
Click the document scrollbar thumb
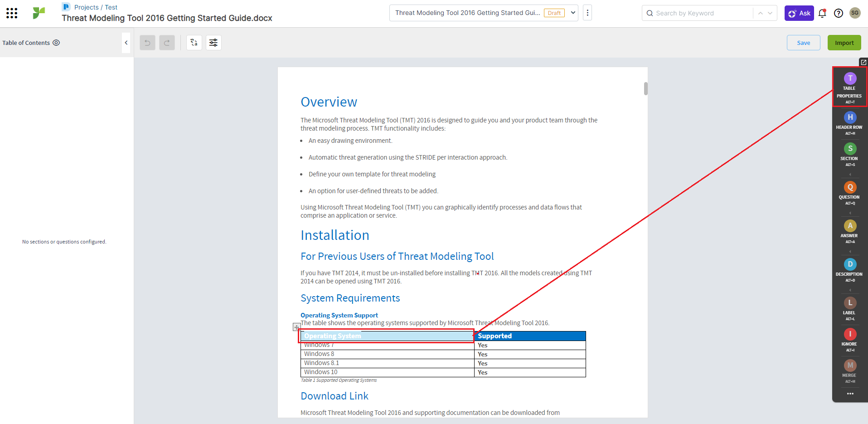pos(645,88)
